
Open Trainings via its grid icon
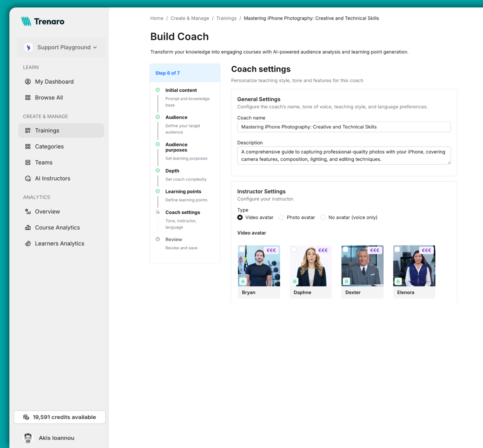[28, 130]
